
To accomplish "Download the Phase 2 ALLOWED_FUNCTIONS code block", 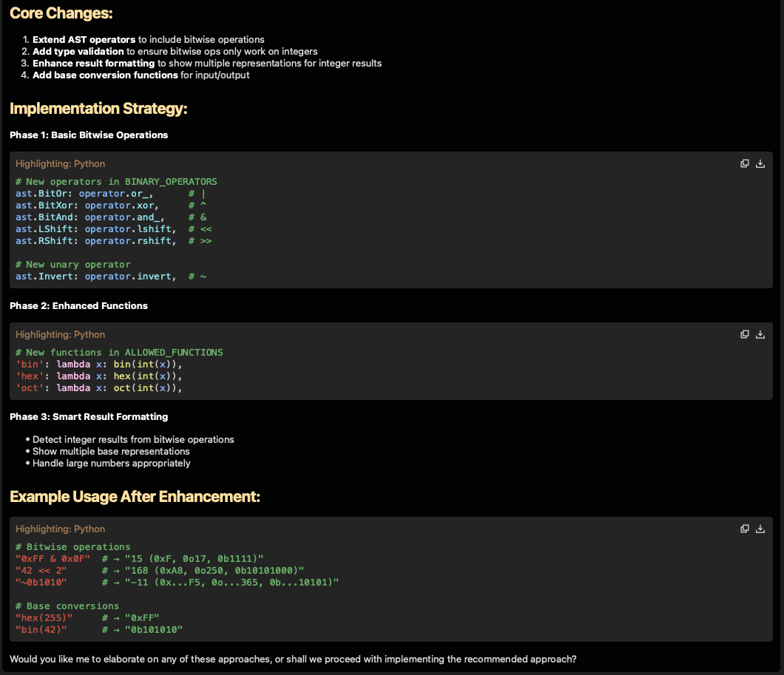I will (760, 334).
